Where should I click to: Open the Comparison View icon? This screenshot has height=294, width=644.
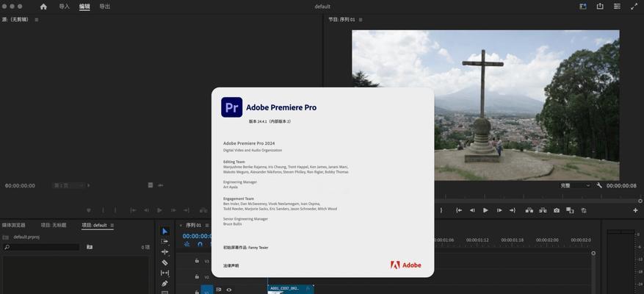[570, 210]
